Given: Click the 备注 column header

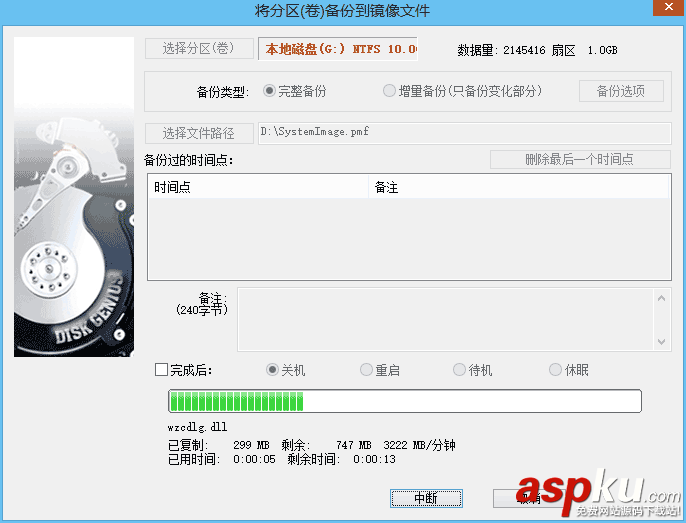Looking at the screenshot, I should tap(518, 187).
